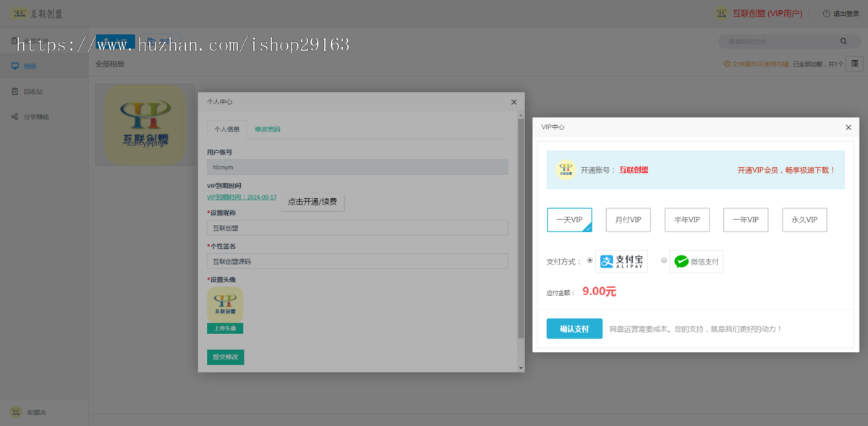Click the account avatar in the VIP中心 banner
The height and width of the screenshot is (426, 868).
pyautogui.click(x=566, y=170)
